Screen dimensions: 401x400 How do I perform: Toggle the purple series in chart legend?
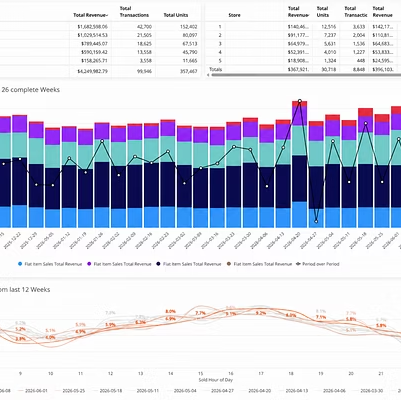tap(119, 264)
